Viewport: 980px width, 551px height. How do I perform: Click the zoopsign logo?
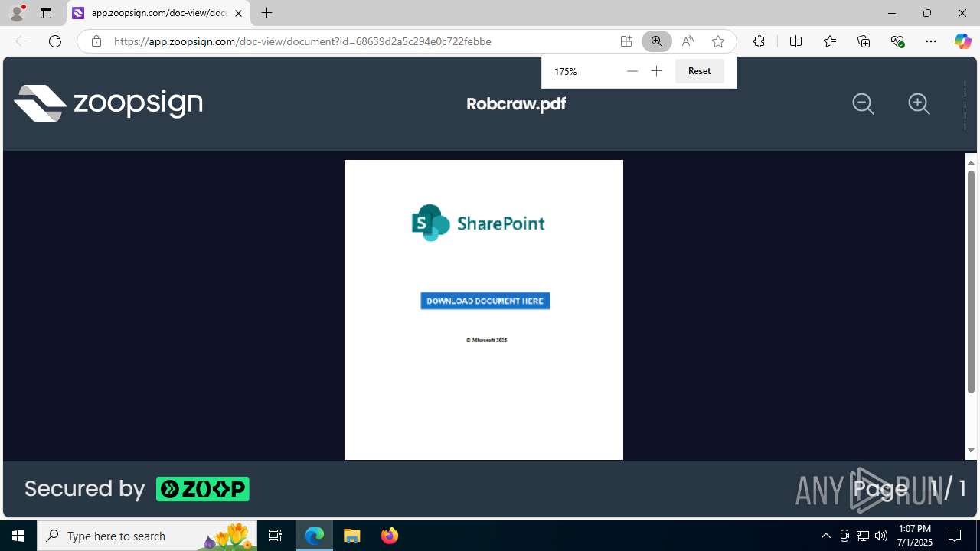point(108,103)
